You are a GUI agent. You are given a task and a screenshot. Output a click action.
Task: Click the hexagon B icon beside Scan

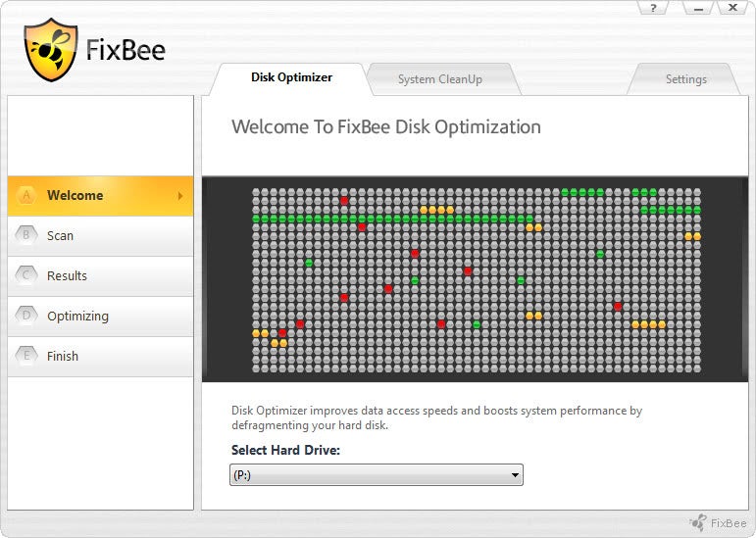pyautogui.click(x=26, y=235)
